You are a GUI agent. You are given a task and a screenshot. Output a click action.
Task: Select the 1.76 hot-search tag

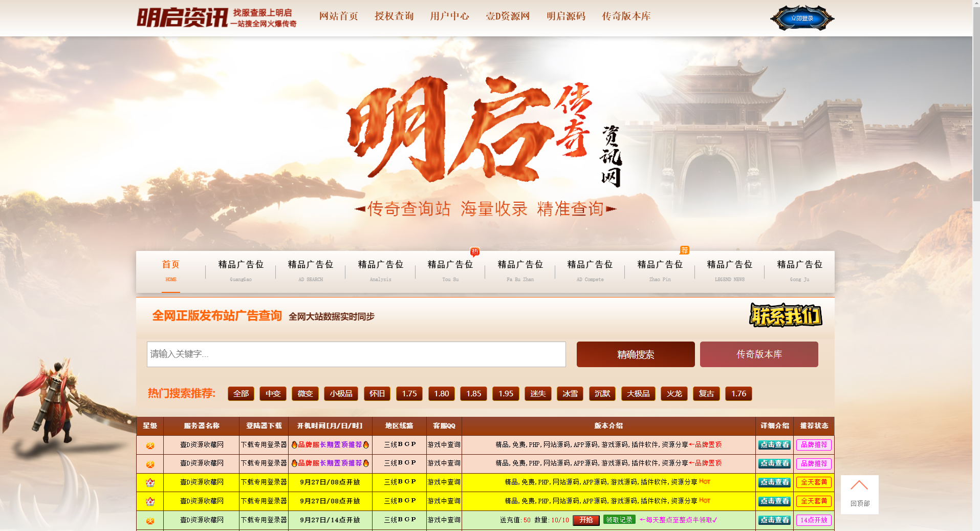click(x=738, y=394)
